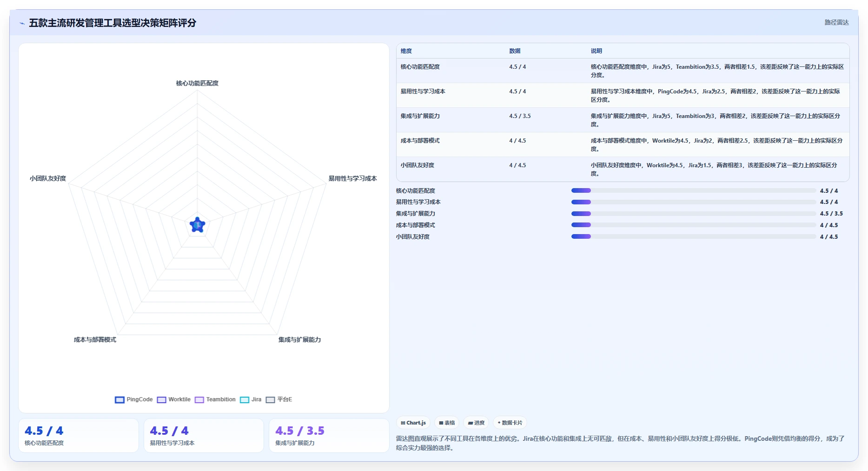Click the 4.5 / 3.5 value in table
Image resolution: width=868 pixels, height=471 pixels.
coord(520,116)
